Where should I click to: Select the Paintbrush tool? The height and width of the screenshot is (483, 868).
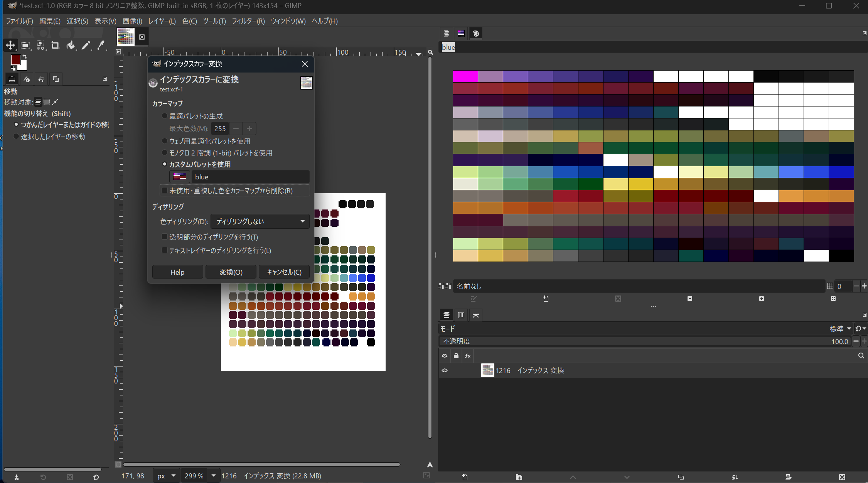click(x=86, y=46)
